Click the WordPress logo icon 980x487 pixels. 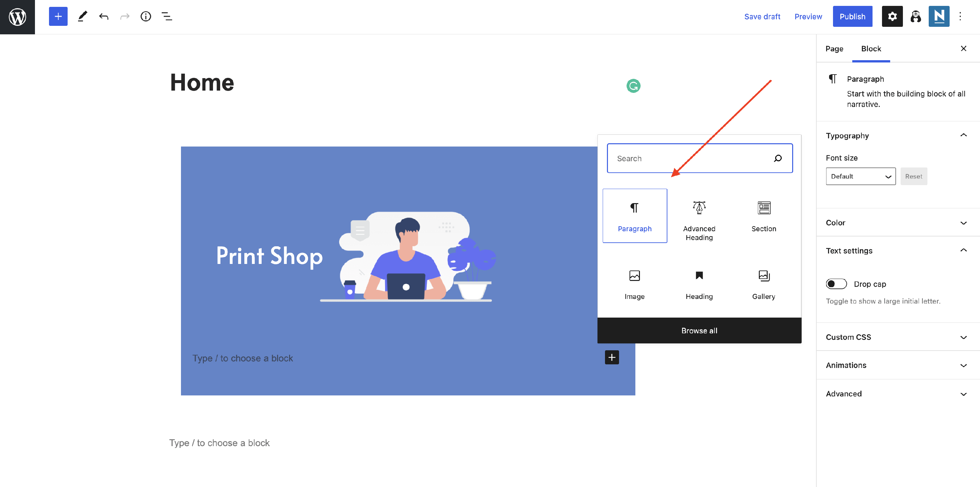17,17
